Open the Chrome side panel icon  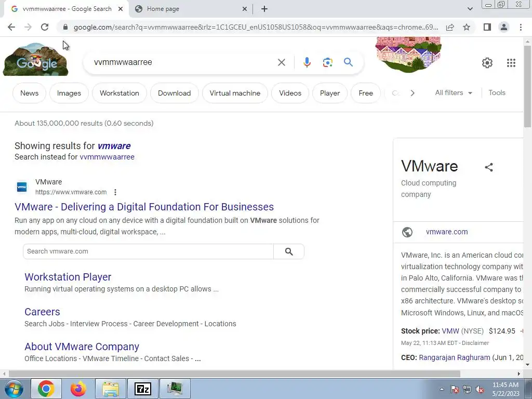click(x=487, y=27)
